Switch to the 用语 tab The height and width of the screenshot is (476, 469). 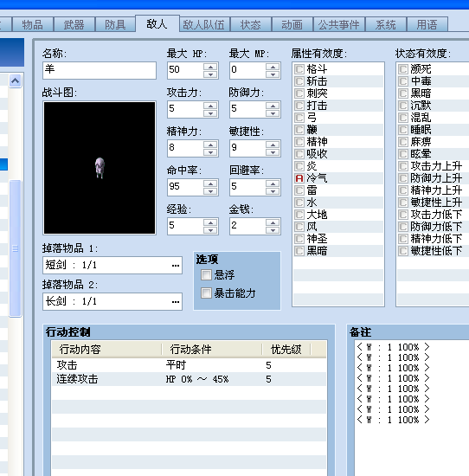[x=427, y=24]
